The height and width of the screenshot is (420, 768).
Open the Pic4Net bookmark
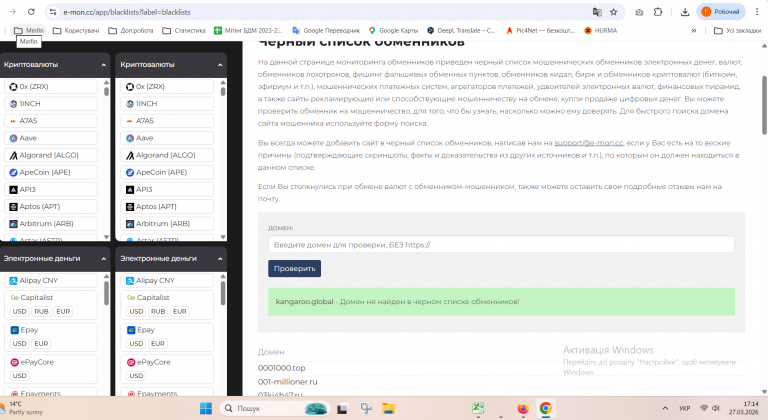point(541,30)
